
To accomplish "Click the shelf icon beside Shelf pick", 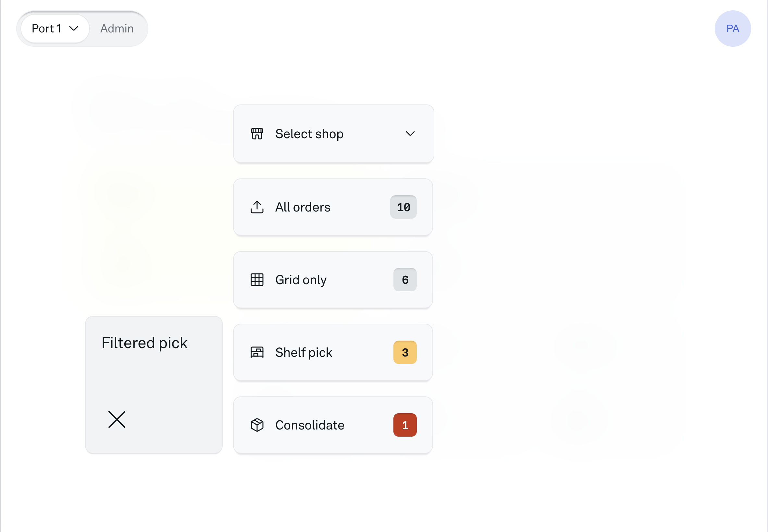I will point(257,352).
